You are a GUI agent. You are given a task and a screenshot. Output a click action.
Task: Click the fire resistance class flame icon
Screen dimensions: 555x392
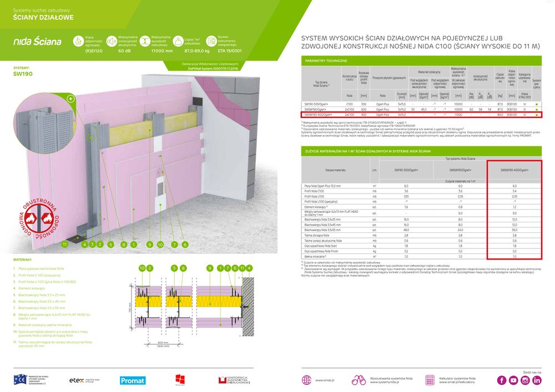click(x=78, y=41)
